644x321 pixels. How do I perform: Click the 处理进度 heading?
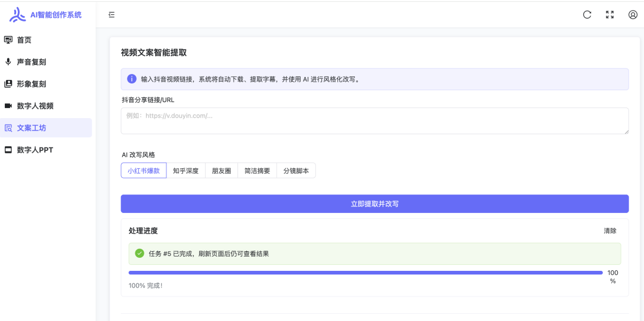pyautogui.click(x=143, y=231)
